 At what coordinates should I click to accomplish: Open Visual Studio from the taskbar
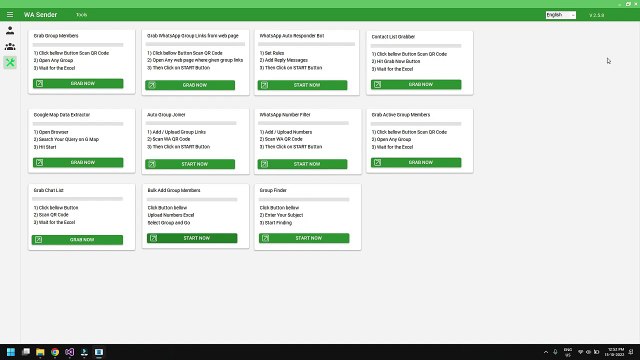tap(69, 352)
